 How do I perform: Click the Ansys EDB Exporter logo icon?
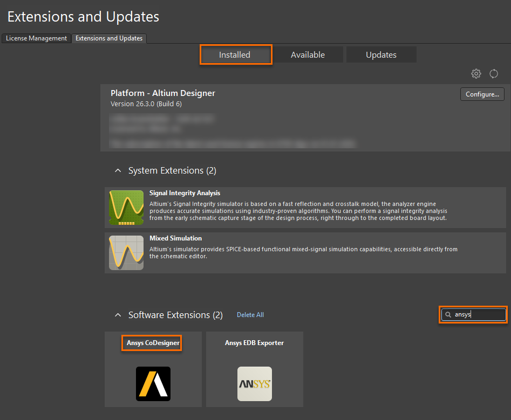click(x=255, y=383)
